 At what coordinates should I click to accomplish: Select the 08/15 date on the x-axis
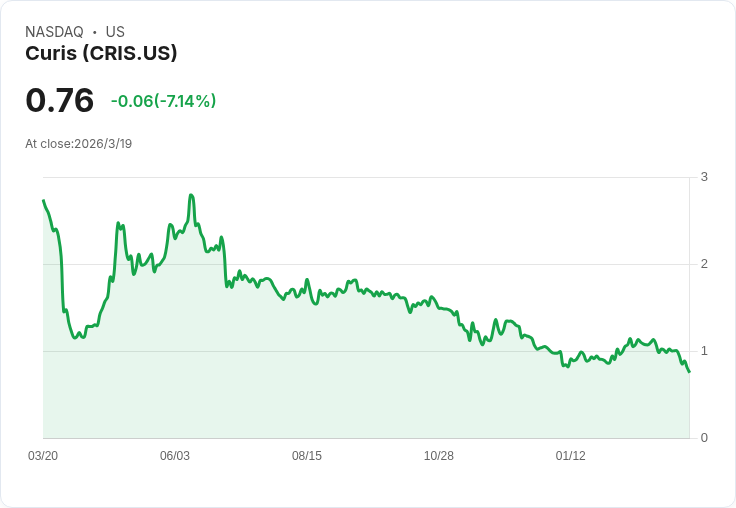(x=307, y=456)
